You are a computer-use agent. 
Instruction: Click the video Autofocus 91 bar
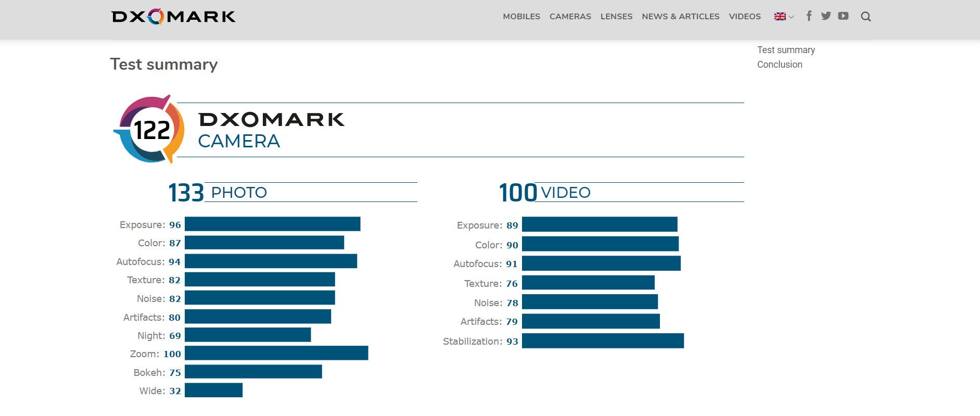[x=601, y=263]
